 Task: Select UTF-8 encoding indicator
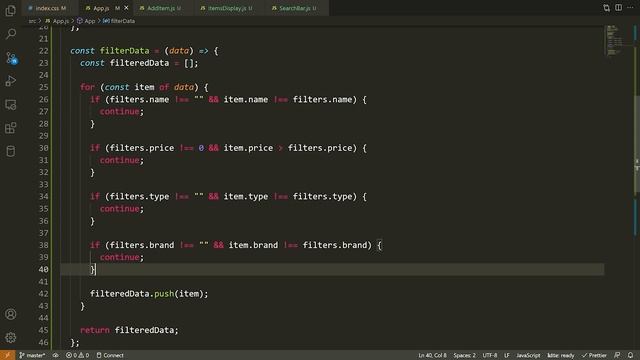pyautogui.click(x=490, y=355)
